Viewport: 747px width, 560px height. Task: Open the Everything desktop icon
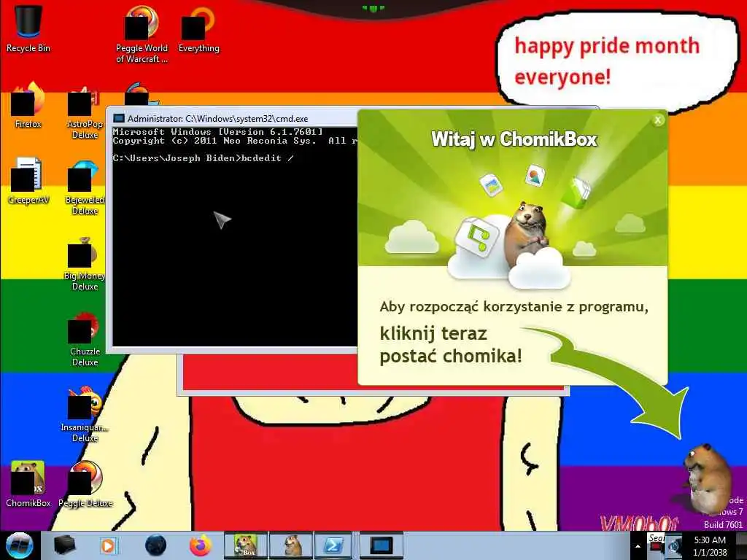coord(198,28)
